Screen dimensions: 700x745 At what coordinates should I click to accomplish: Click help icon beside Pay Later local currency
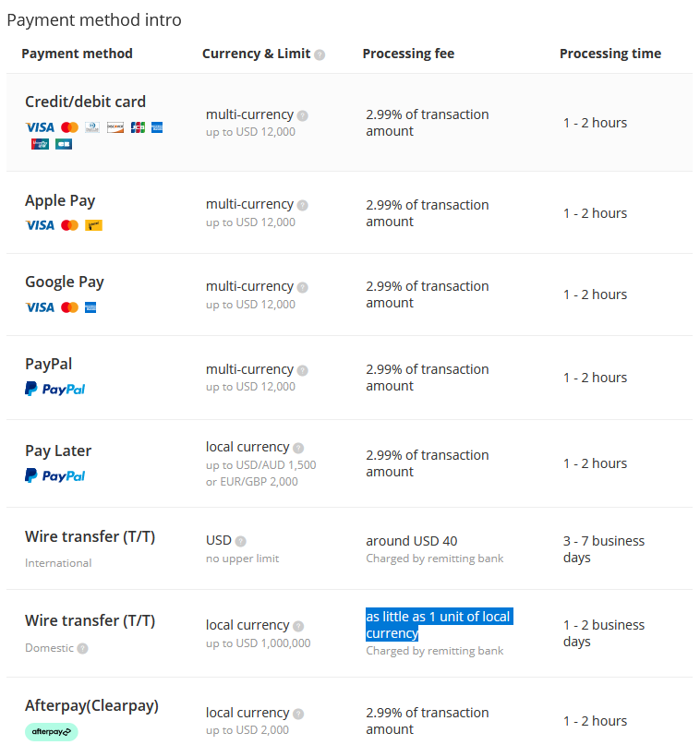click(x=298, y=448)
